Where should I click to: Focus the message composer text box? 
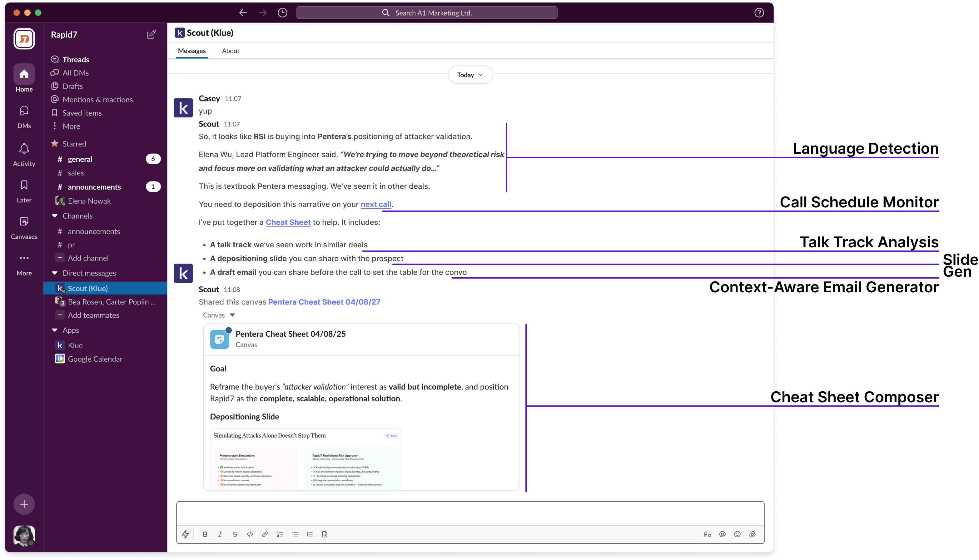click(470, 514)
